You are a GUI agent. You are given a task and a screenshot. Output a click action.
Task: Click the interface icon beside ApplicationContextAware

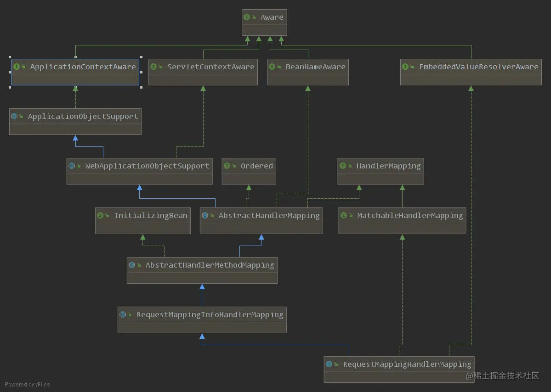tap(17, 66)
